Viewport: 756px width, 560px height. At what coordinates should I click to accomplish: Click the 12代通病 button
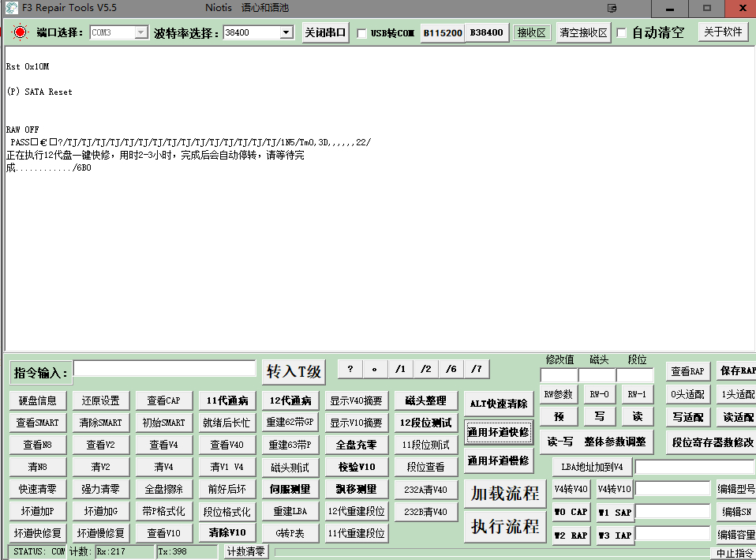[290, 400]
